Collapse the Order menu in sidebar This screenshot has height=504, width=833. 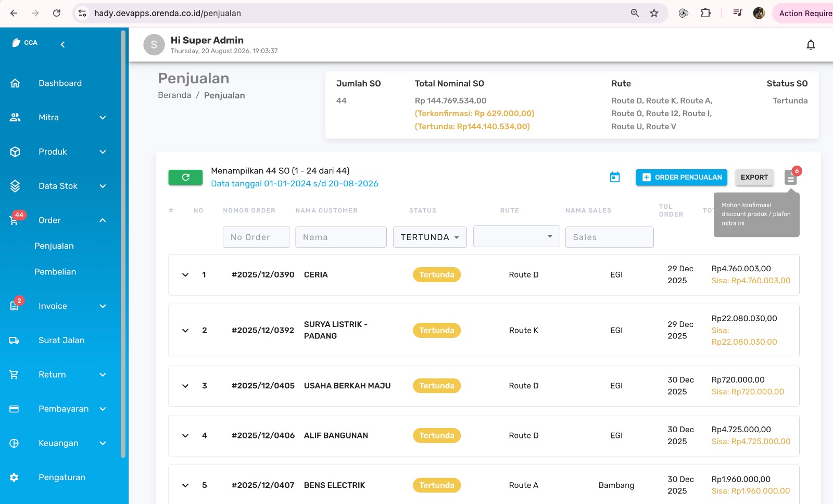coord(103,220)
